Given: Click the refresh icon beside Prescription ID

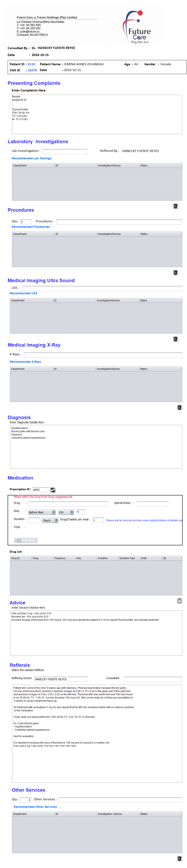Looking at the screenshot, I should [x=53, y=490].
